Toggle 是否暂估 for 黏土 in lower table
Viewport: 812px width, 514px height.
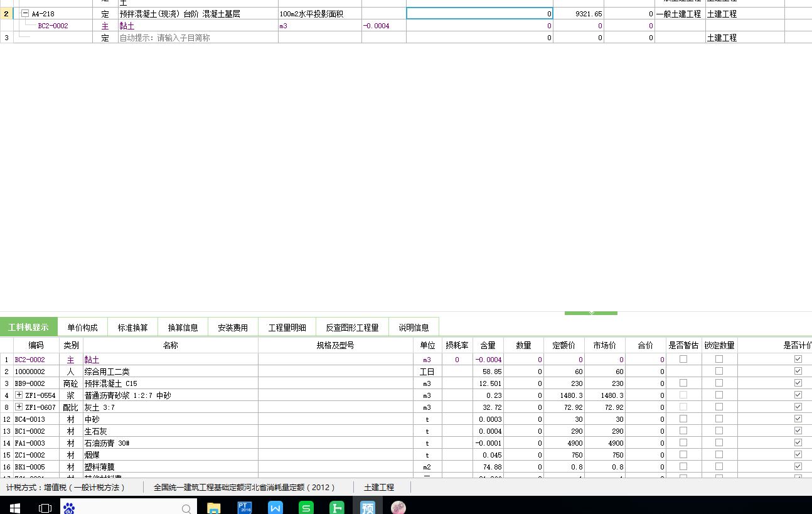click(683, 359)
